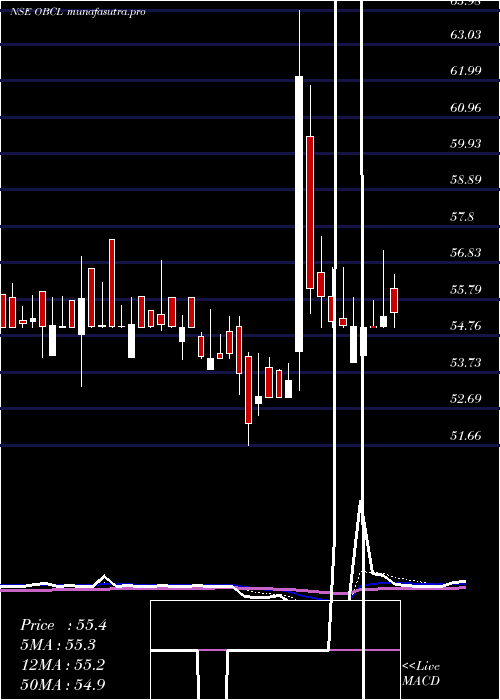Image resolution: width=500 pixels, height=700 pixels.
Task: Click the 52.69 price axis label
Action: coord(466,399)
